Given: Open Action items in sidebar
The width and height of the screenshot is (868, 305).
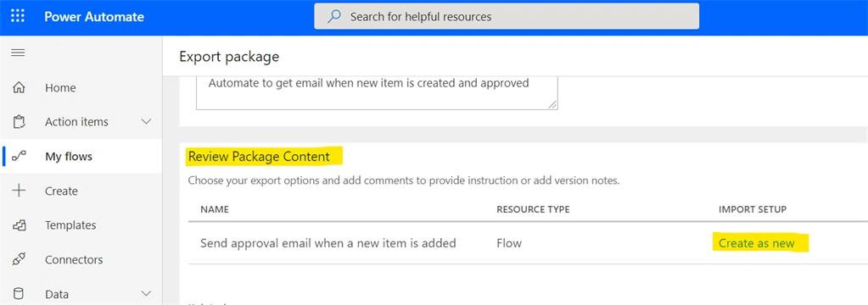Looking at the screenshot, I should (76, 122).
